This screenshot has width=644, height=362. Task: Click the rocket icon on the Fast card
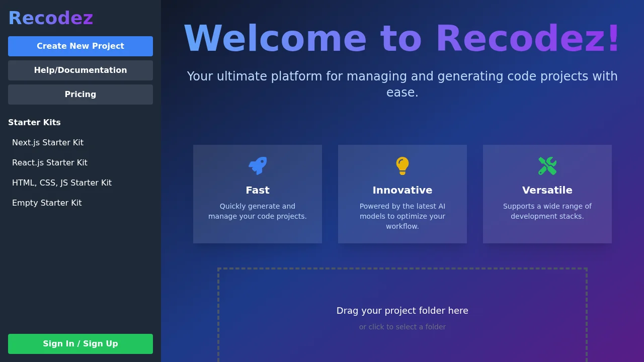click(x=258, y=166)
